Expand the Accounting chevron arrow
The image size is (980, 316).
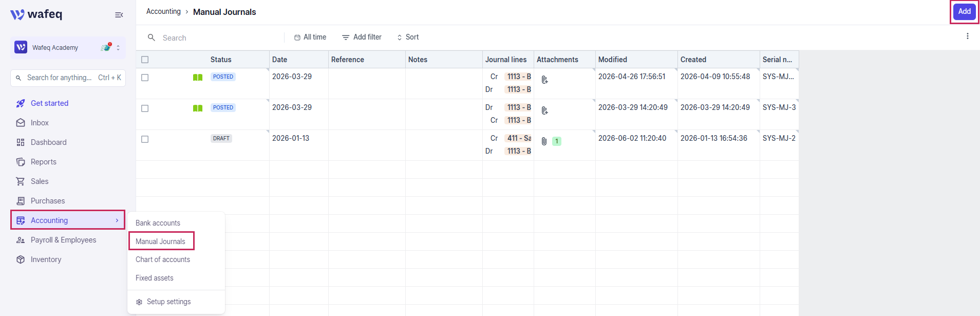pyautogui.click(x=117, y=220)
